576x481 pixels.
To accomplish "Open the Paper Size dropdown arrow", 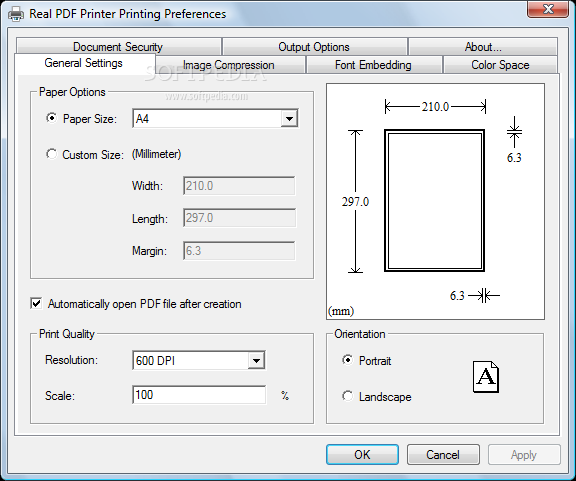I will pyautogui.click(x=289, y=119).
